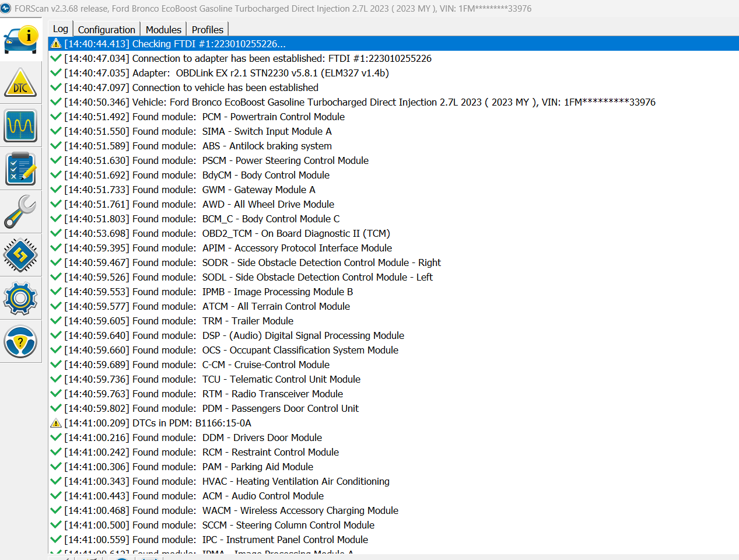Select the SODR Side Obstacle Detection Right row
This screenshot has height=560, width=739.
coord(393,262)
